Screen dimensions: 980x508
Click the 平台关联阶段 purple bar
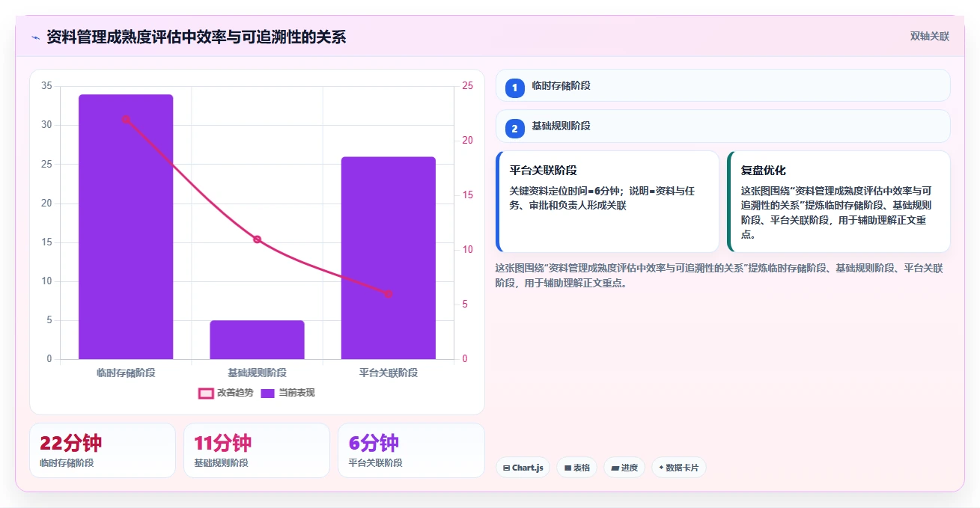(388, 258)
